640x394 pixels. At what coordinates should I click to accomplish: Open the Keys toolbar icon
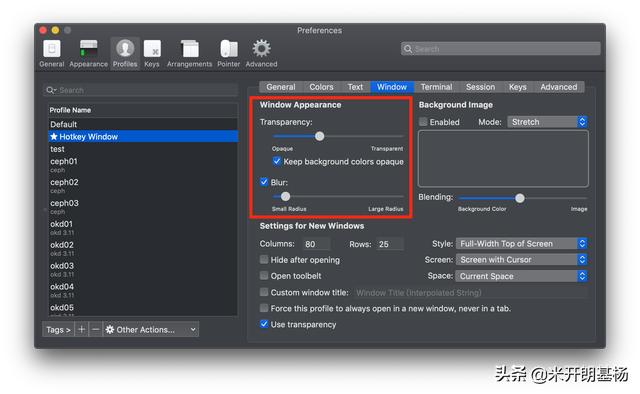(x=152, y=49)
